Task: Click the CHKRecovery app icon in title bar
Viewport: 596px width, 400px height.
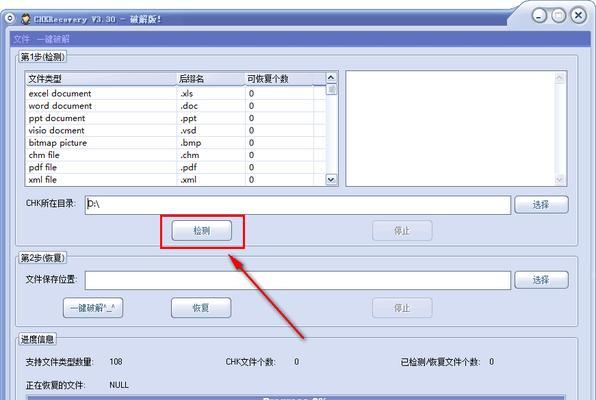Action: pyautogui.click(x=25, y=19)
